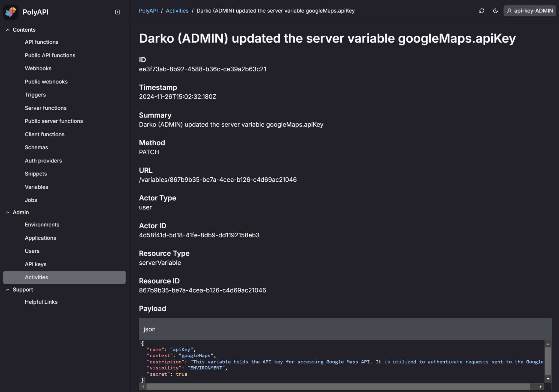Click the json label in payload header
The image size is (559, 392).
click(150, 329)
